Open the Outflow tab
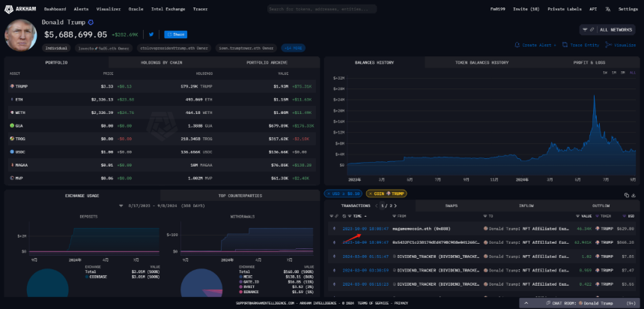The image size is (644, 309). (601, 205)
